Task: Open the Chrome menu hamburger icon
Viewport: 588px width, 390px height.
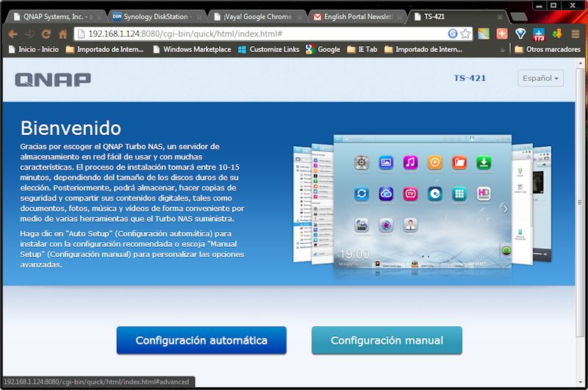Action: coord(576,34)
